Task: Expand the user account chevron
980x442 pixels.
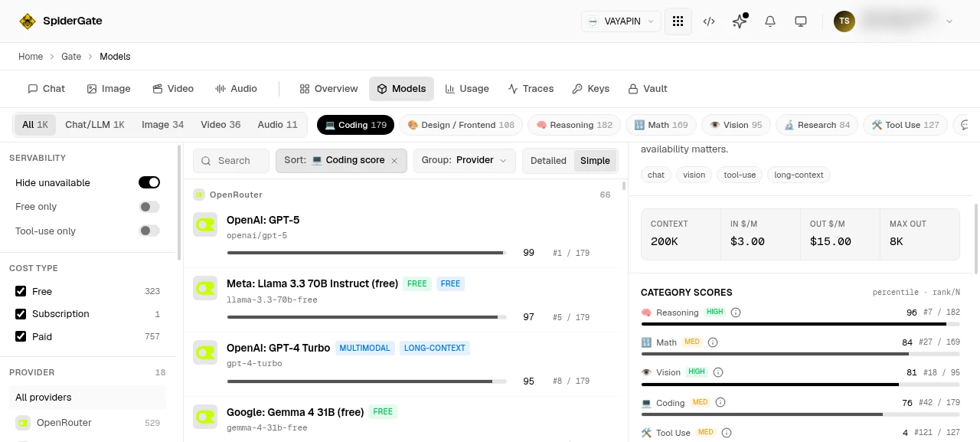Action: (949, 21)
